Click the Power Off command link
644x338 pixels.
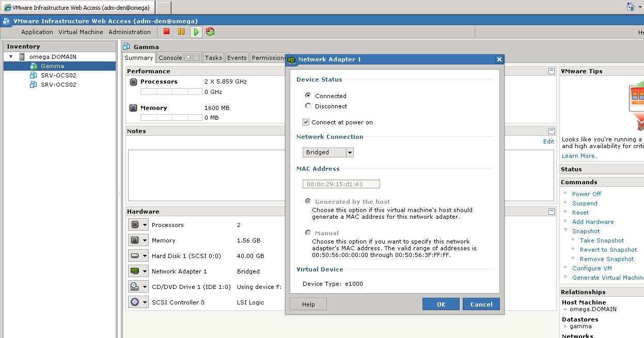[x=587, y=194]
